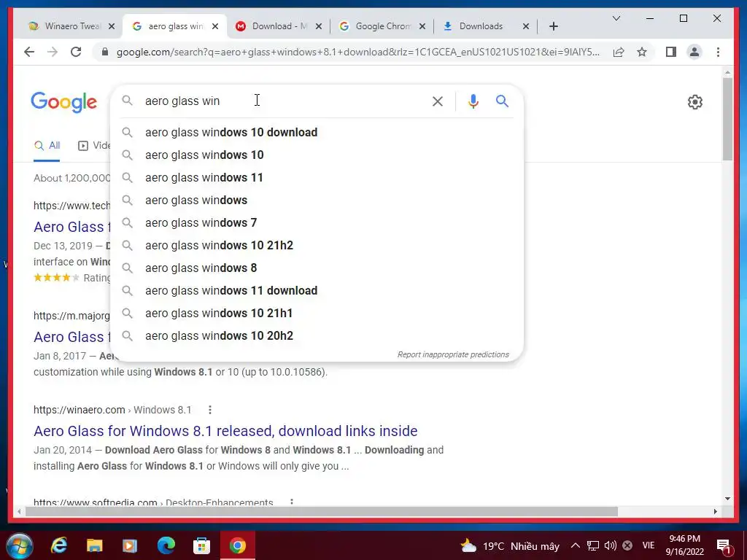The image size is (747, 560).
Task: Choose suggestion aero glass windows 11 download
Action: [317, 290]
